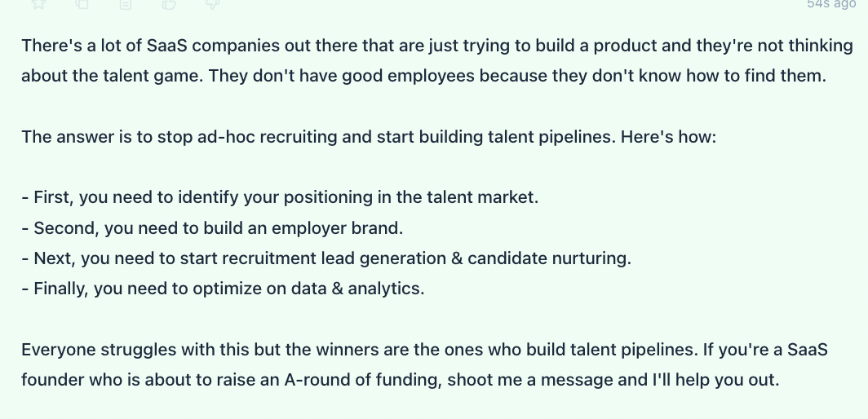This screenshot has height=419, width=868.
Task: Click the word "A-round" in last paragraph
Action: point(328,380)
